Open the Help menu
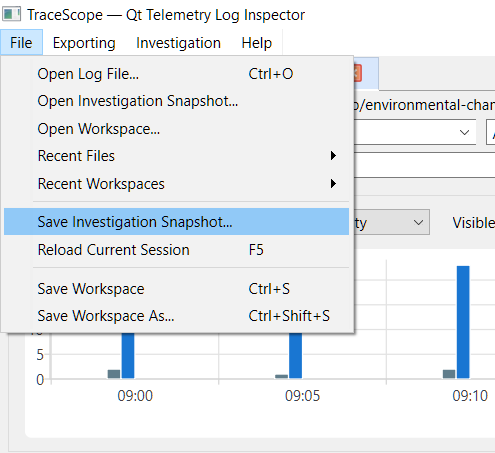The image size is (495, 453). point(256,43)
